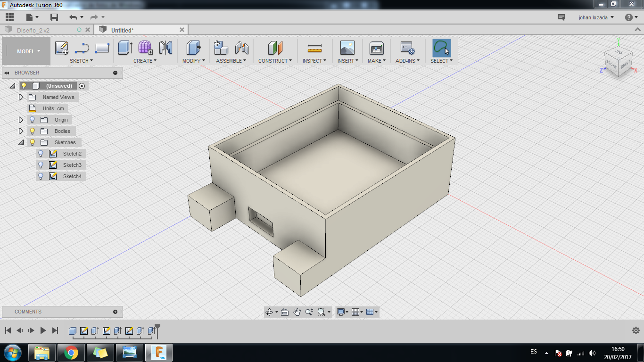The width and height of the screenshot is (644, 362).
Task: Toggle visibility bulb of Bodies folder
Action: point(32,131)
